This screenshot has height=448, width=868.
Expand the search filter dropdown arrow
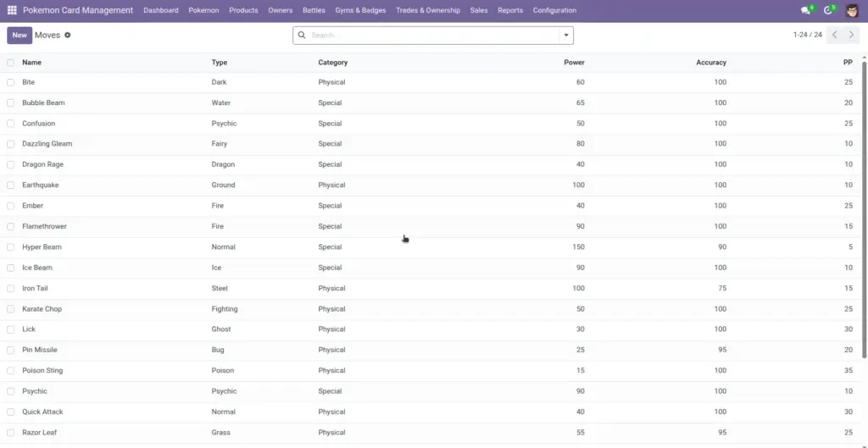point(565,36)
